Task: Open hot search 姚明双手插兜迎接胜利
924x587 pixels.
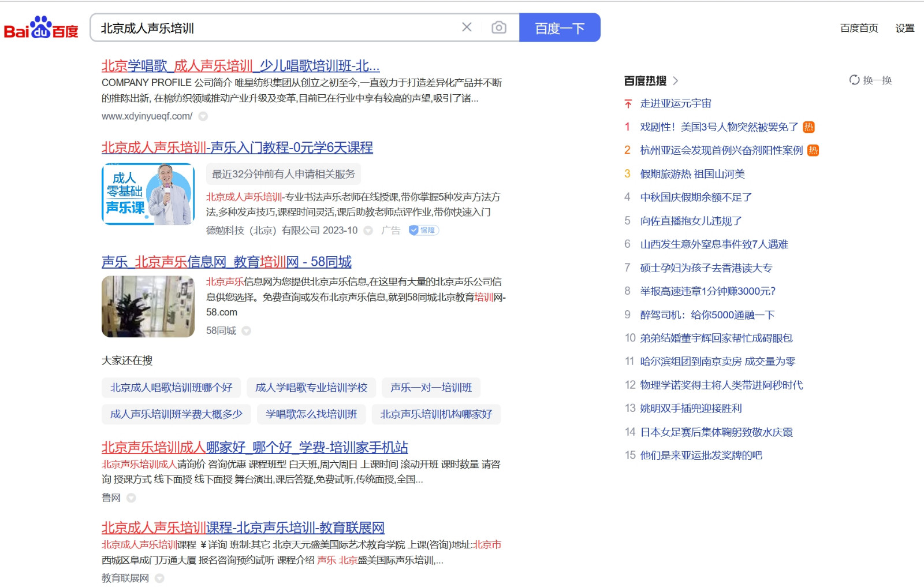Action: 691,408
